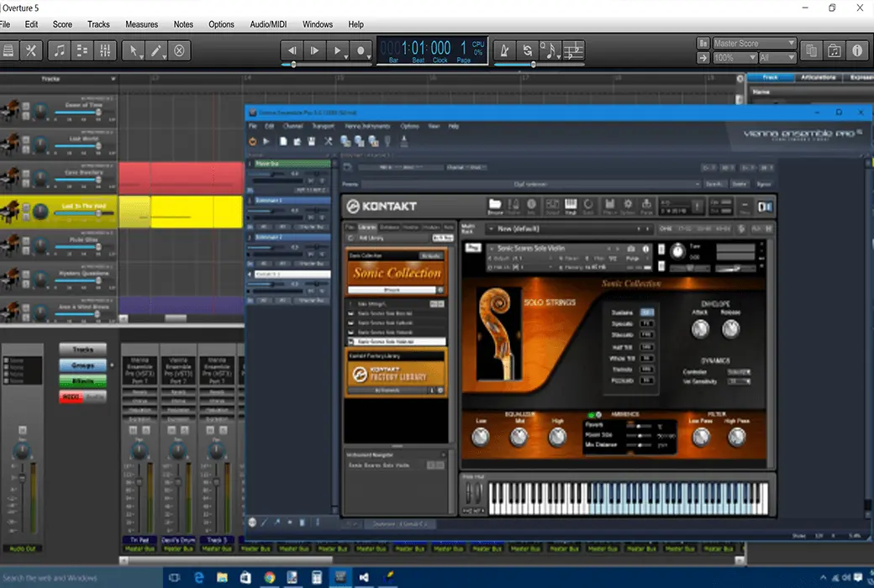Click the staff notation icon in toolbar
Viewport: 874px width, 588px height.
[573, 50]
